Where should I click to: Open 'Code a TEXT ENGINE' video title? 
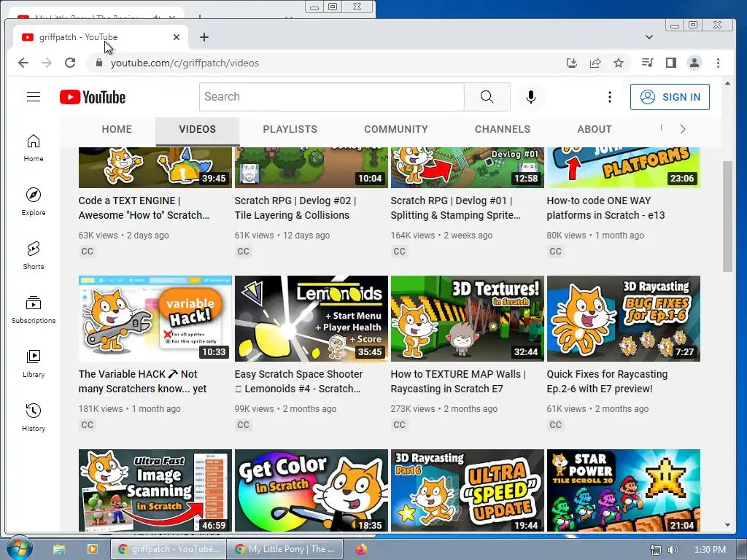[144, 208]
